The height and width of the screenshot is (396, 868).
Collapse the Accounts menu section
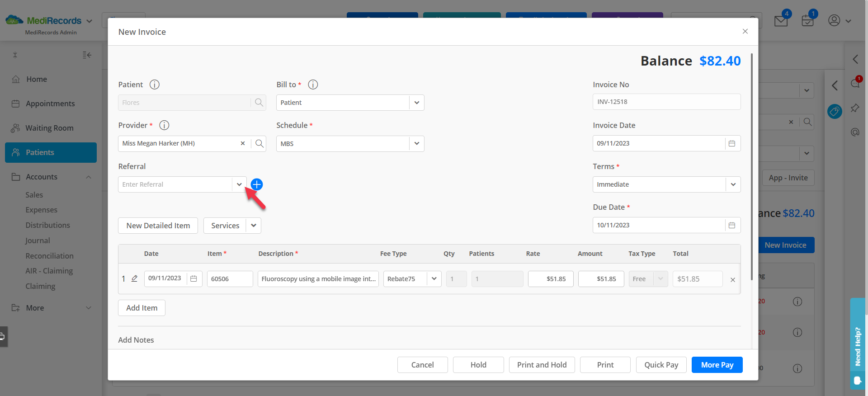click(x=89, y=177)
